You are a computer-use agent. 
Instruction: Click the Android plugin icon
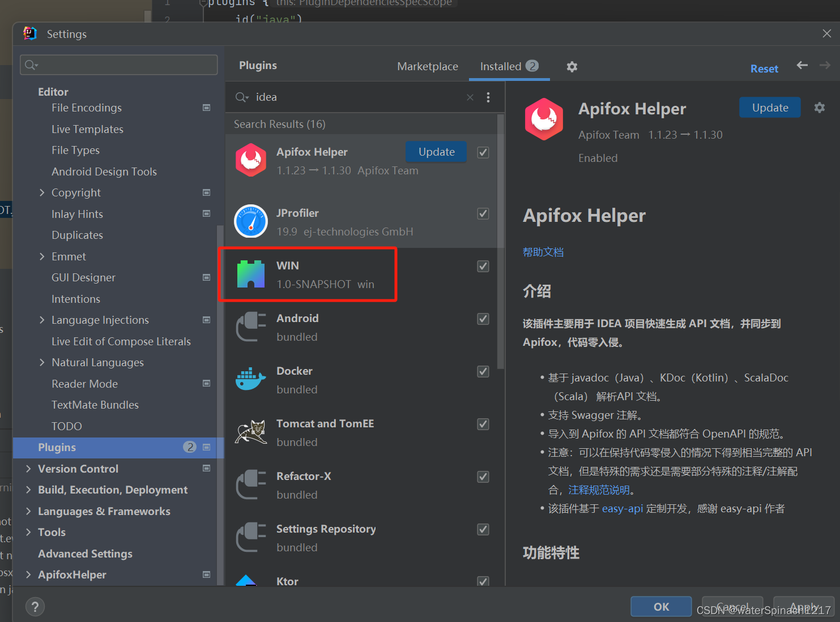[251, 327]
